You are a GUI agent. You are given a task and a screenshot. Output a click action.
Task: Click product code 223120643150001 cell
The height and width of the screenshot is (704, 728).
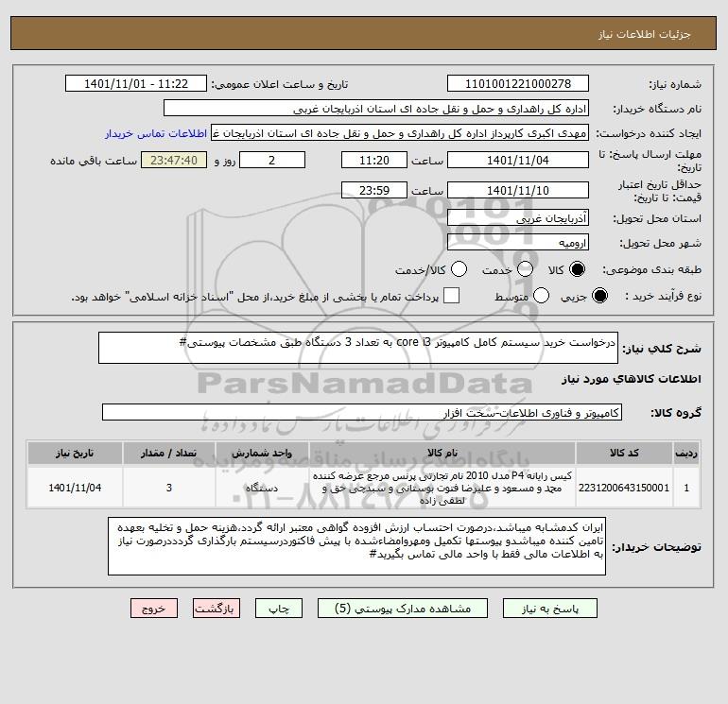click(624, 488)
